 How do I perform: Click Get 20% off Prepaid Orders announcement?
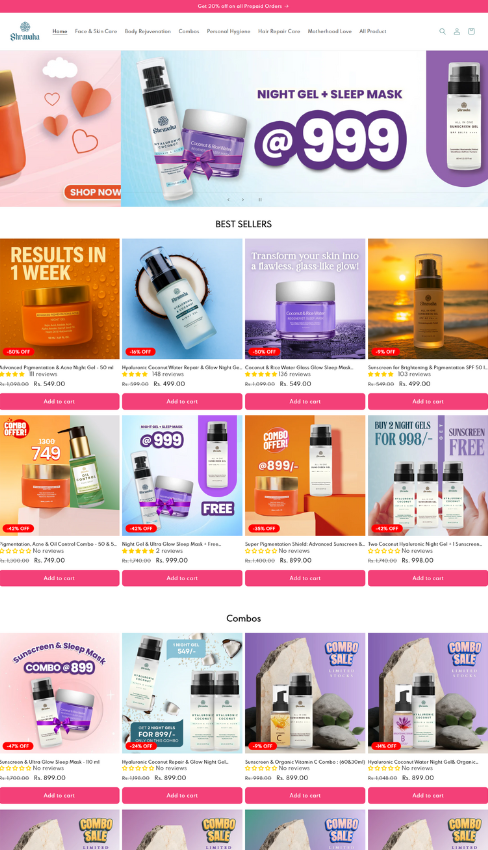pyautogui.click(x=243, y=6)
